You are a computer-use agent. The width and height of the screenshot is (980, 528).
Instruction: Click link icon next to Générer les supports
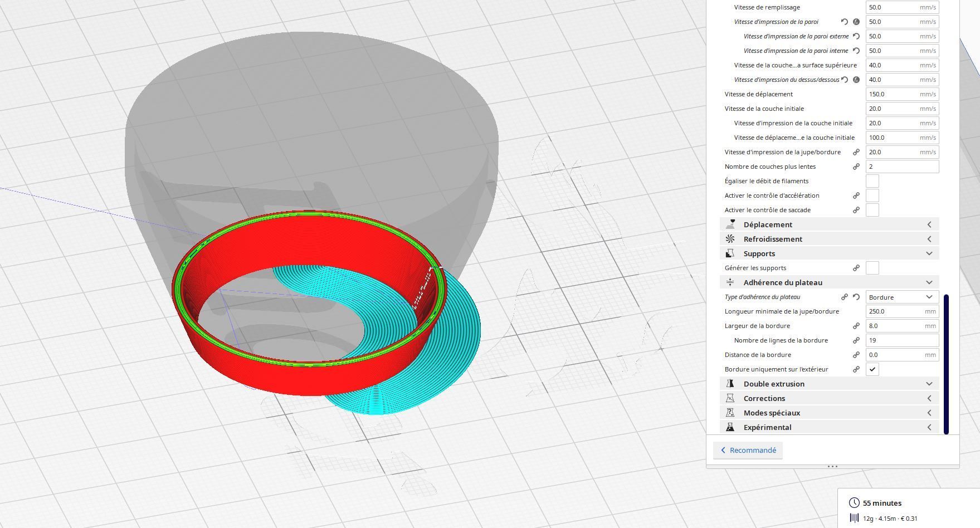(x=856, y=268)
